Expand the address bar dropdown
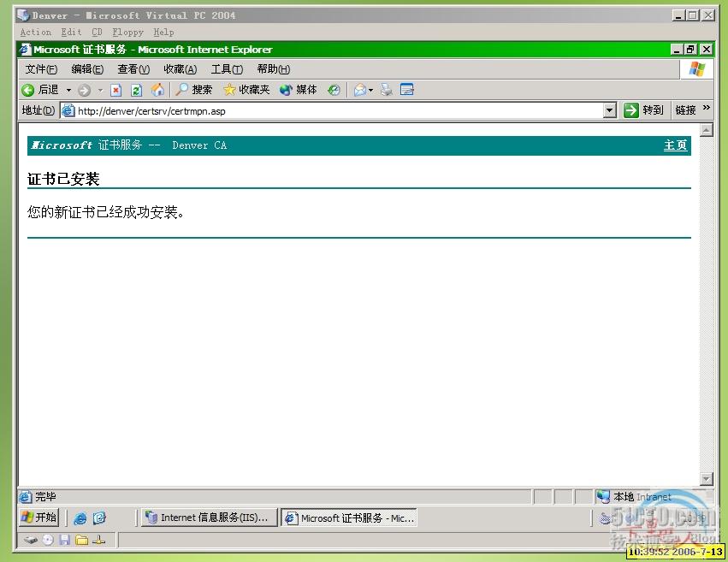The height and width of the screenshot is (562, 728). tap(610, 110)
